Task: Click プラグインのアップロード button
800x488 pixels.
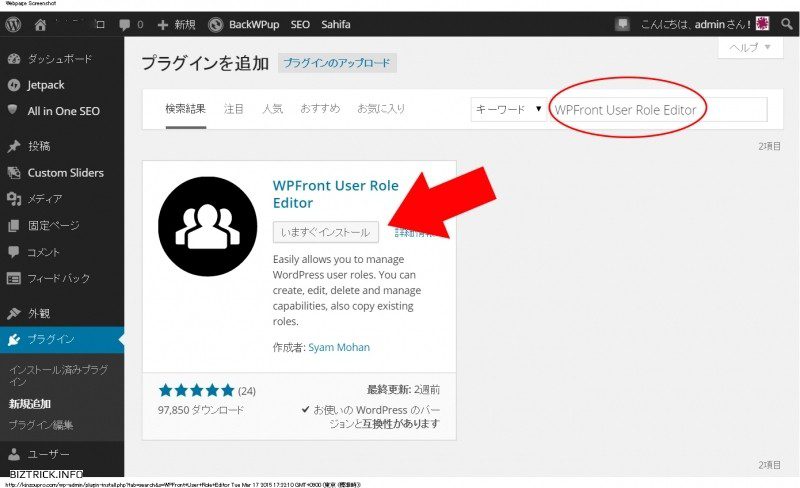Action: [337, 63]
